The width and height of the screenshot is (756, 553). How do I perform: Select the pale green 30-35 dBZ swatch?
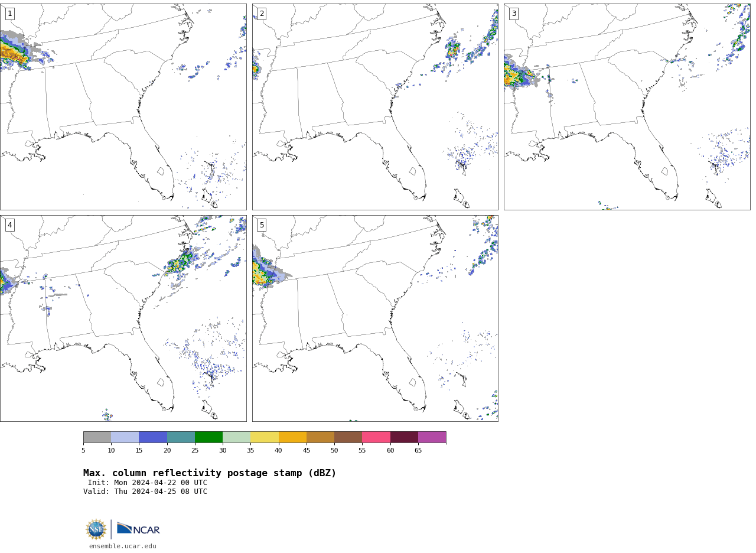[x=236, y=437]
